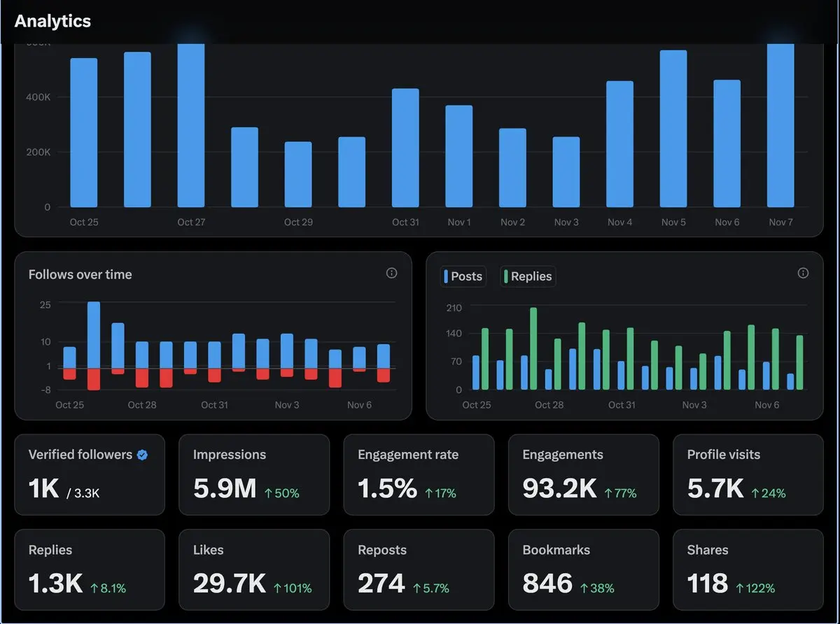
Task: Open the Verified followers card
Action: [x=90, y=475]
